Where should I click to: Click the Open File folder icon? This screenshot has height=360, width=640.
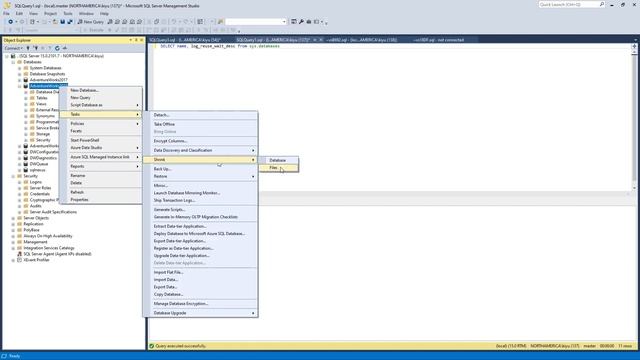pyautogui.click(x=55, y=22)
